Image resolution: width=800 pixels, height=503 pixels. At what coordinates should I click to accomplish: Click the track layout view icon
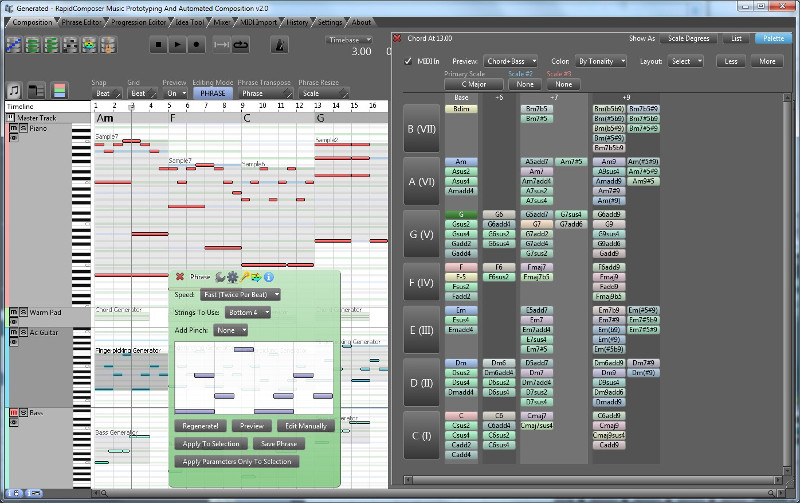click(36, 91)
